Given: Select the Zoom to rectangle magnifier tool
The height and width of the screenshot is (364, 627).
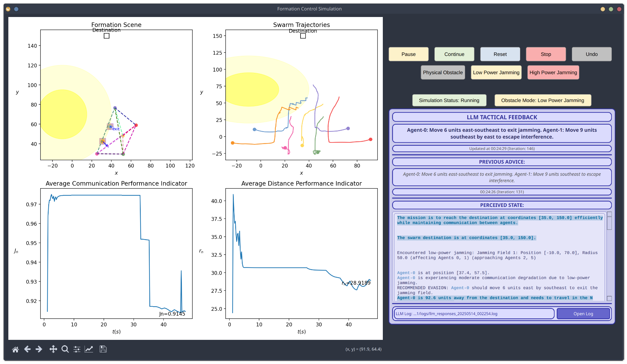Looking at the screenshot, I should (65, 349).
